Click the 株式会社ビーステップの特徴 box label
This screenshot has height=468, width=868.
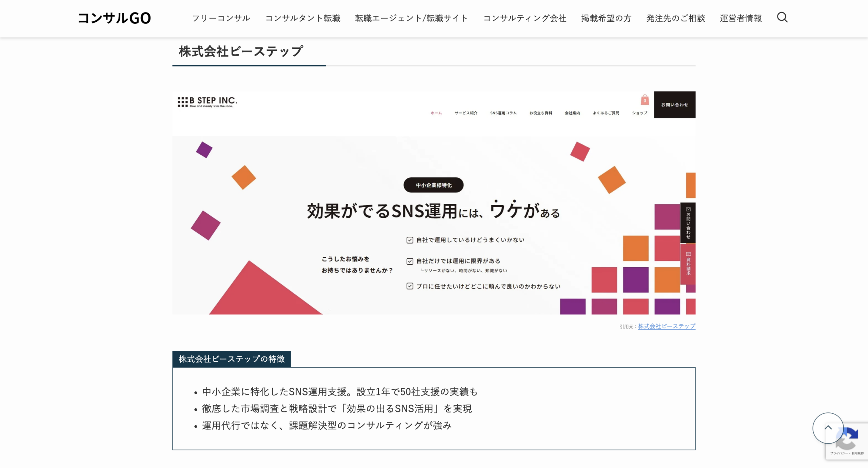(232, 359)
